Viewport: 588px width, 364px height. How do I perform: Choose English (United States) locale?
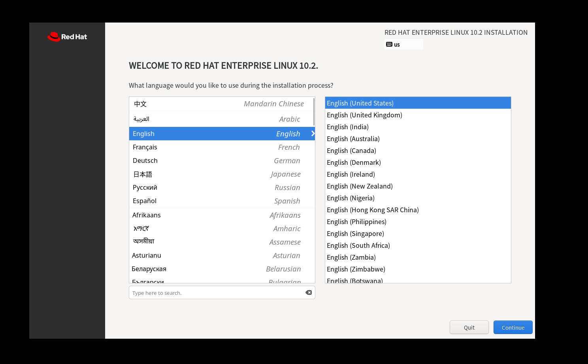coord(418,103)
